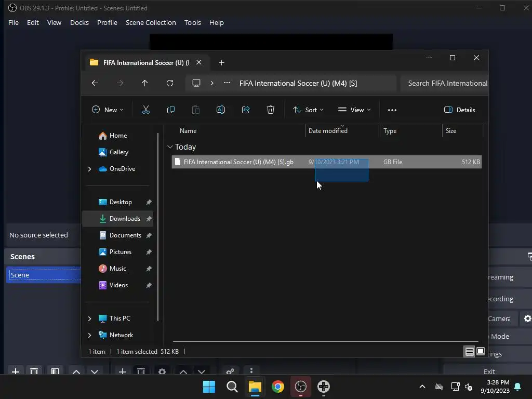The image size is (532, 399).
Task: Open Downloads in navigation pane
Action: click(x=118, y=219)
